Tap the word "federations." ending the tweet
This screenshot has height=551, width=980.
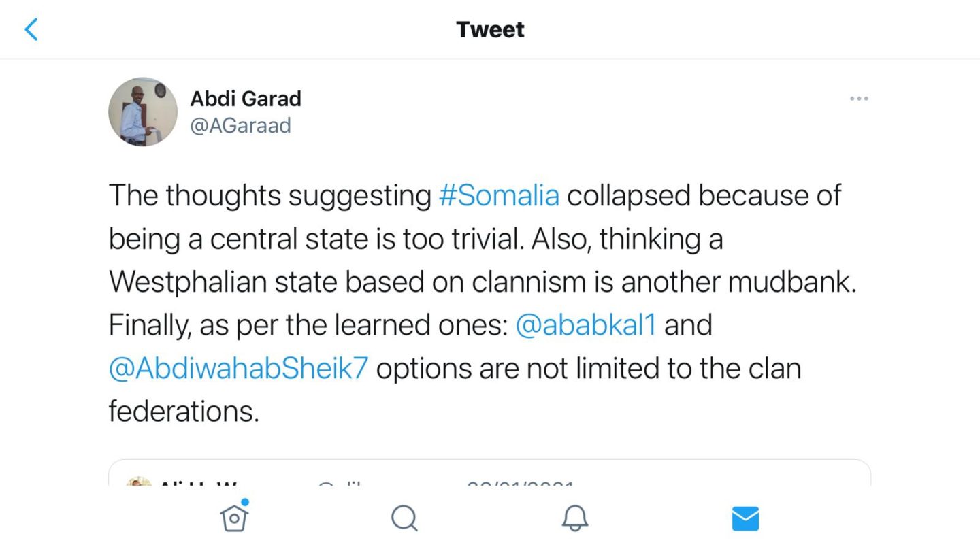coord(184,412)
